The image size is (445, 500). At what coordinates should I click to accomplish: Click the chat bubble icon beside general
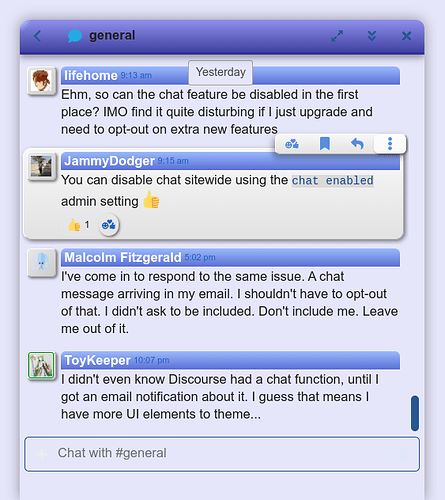pyautogui.click(x=75, y=36)
